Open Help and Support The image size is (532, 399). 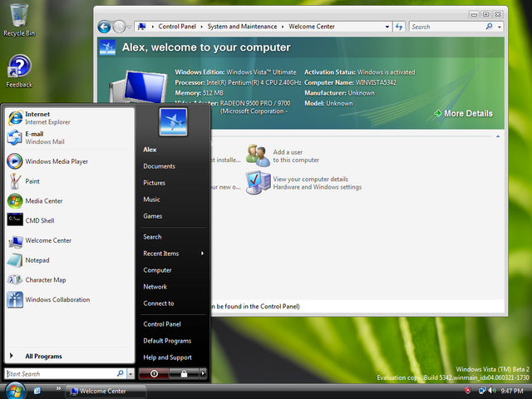point(167,357)
